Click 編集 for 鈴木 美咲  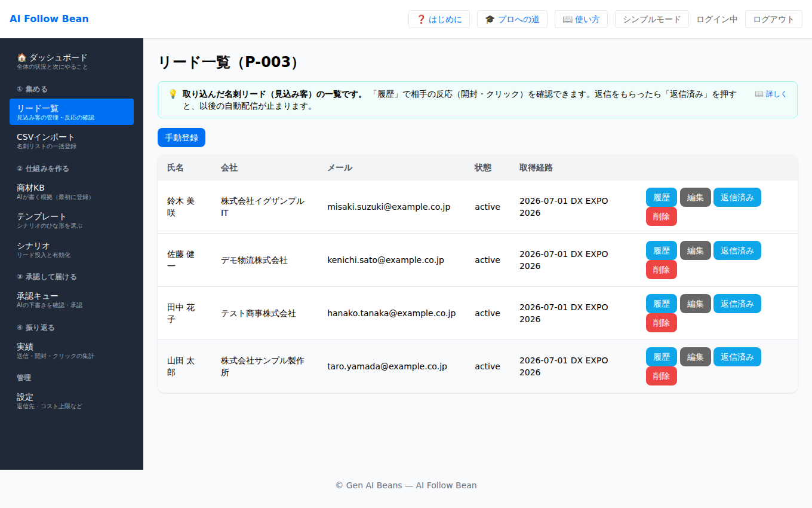pyautogui.click(x=696, y=197)
